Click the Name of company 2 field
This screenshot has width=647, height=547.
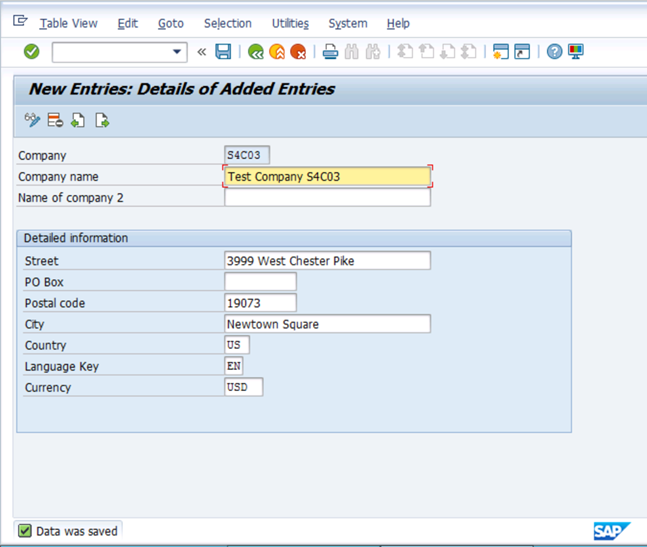328,198
